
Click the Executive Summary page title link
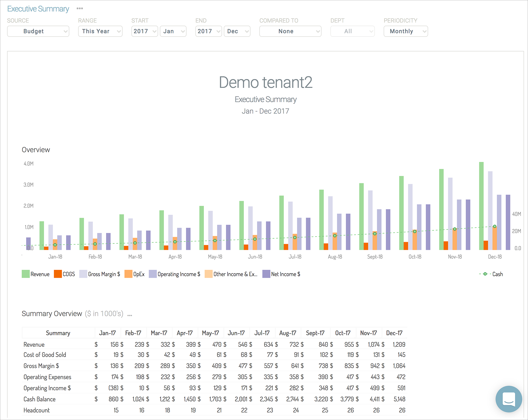tap(38, 9)
